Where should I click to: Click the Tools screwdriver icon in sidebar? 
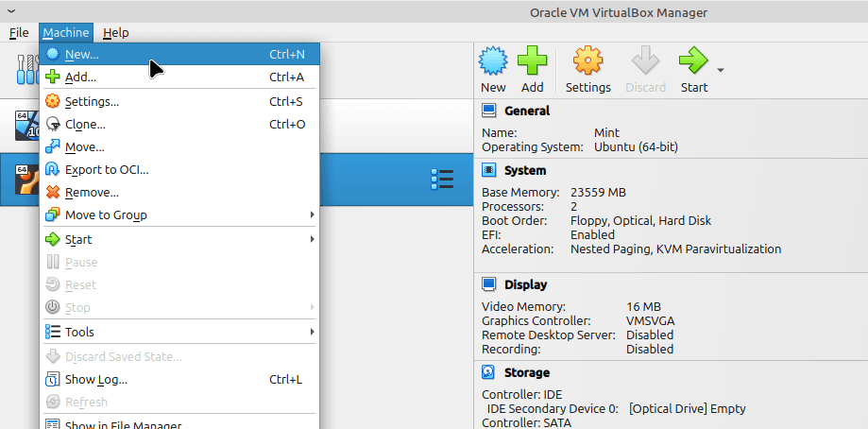point(26,70)
